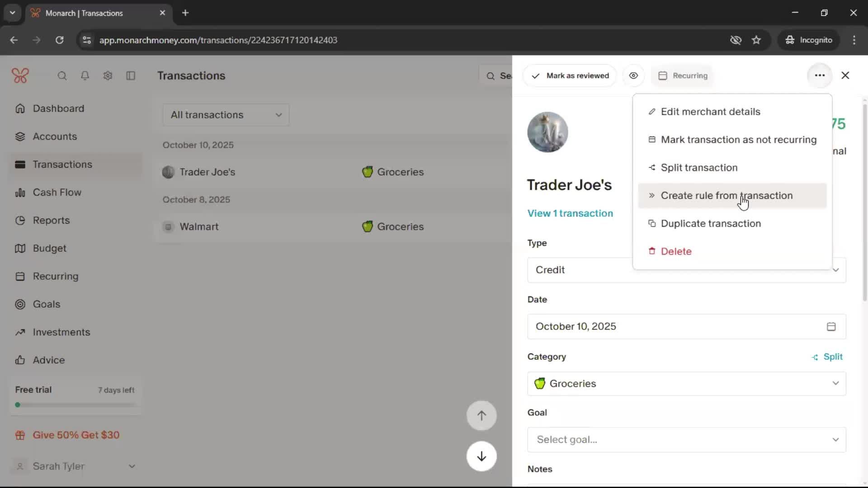Click the Free trial progress bar
Image resolution: width=868 pixels, height=488 pixels.
tap(75, 405)
